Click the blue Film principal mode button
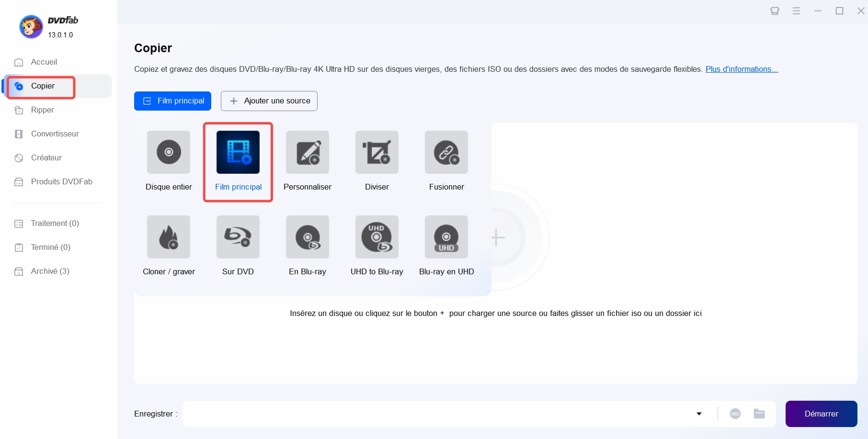 (x=172, y=101)
